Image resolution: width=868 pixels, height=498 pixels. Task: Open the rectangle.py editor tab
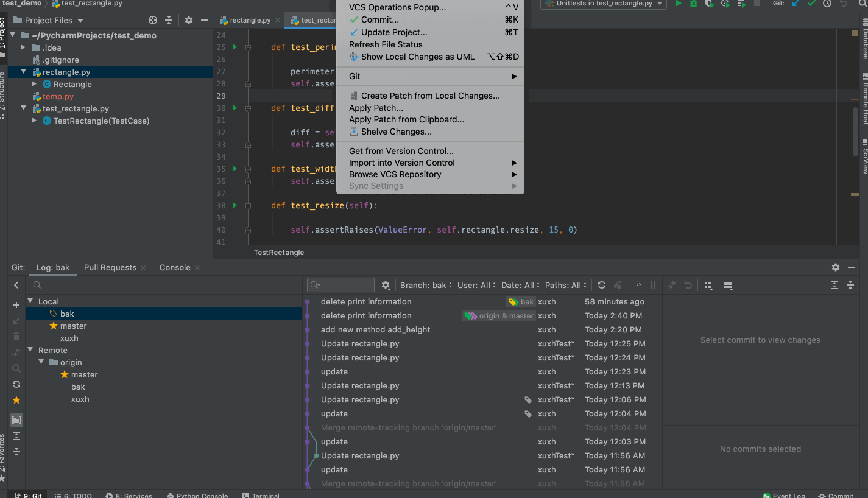point(250,20)
